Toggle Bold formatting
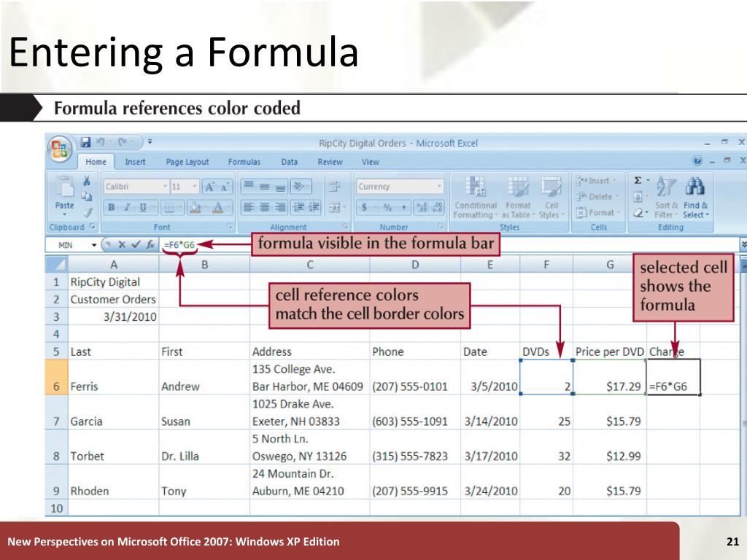747x560 pixels. [111, 207]
